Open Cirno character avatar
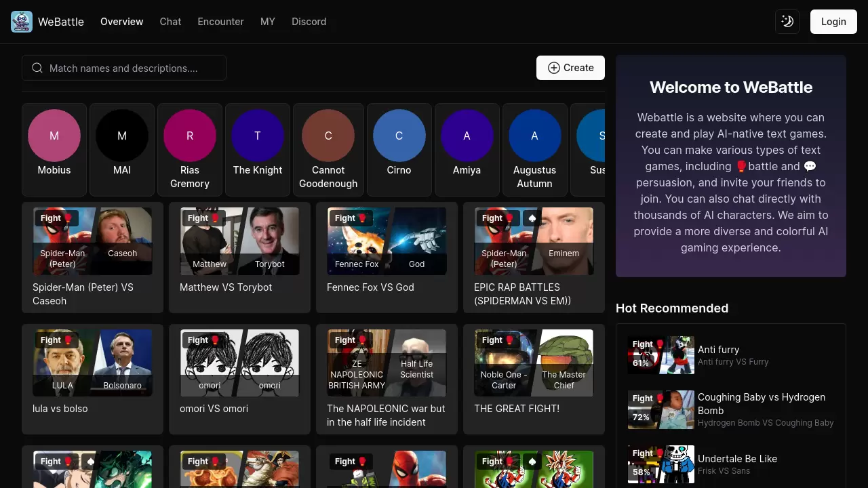The height and width of the screenshot is (488, 868). pyautogui.click(x=399, y=136)
